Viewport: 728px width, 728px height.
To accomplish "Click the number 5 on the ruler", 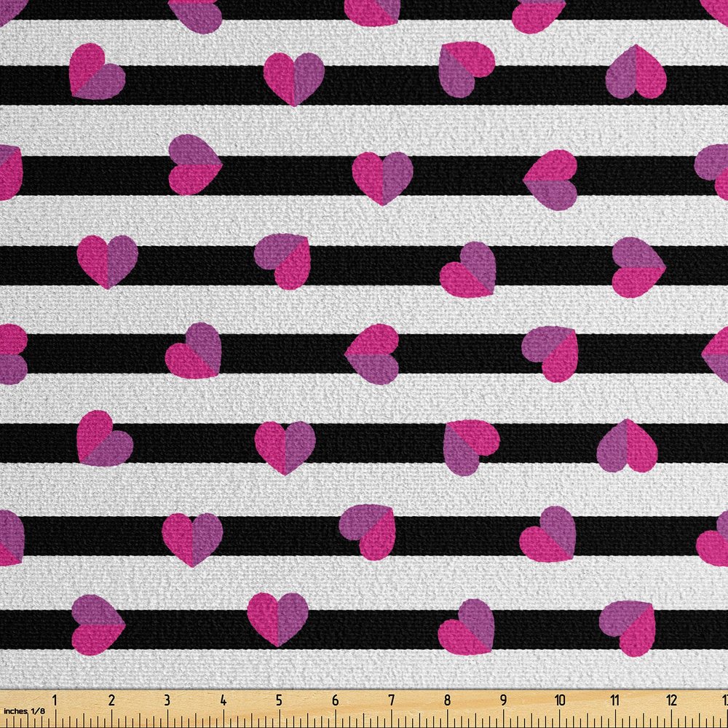I will 279,700.
